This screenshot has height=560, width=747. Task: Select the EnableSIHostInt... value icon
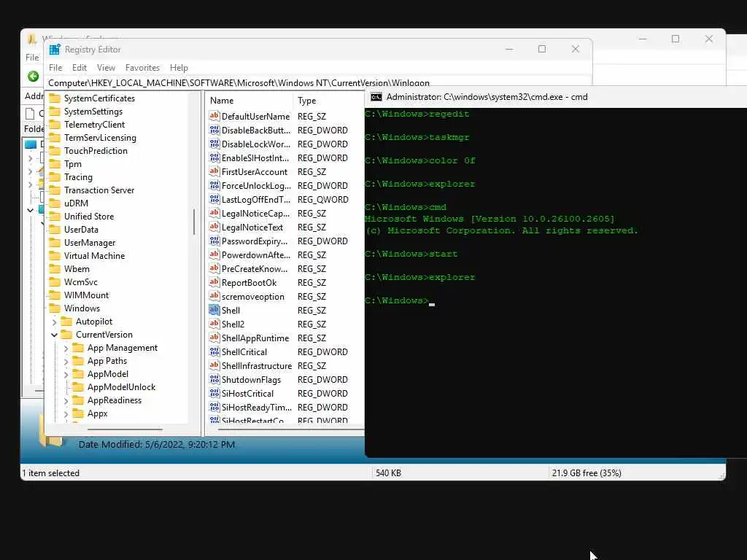coord(214,157)
